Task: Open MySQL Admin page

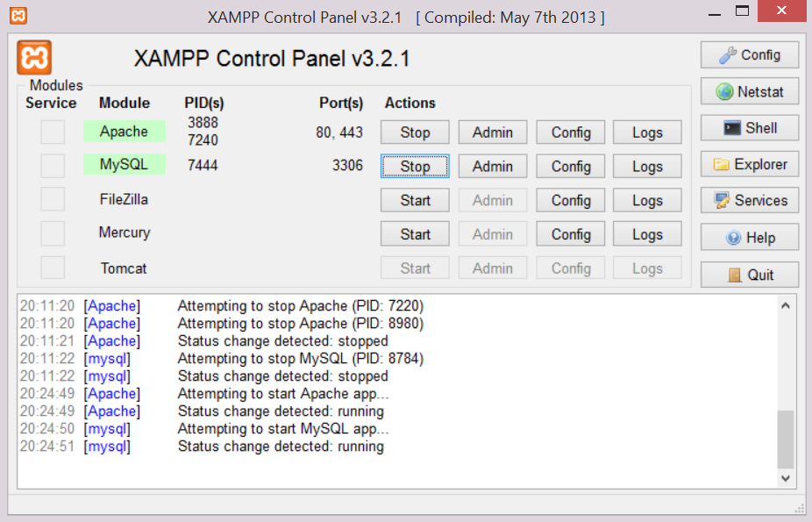Action: (492, 167)
